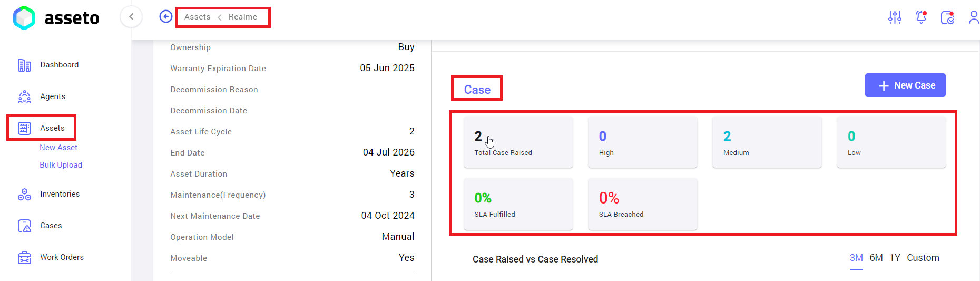Open the Bulk Upload sublink
Viewport: 980px width, 281px height.
[x=61, y=165]
